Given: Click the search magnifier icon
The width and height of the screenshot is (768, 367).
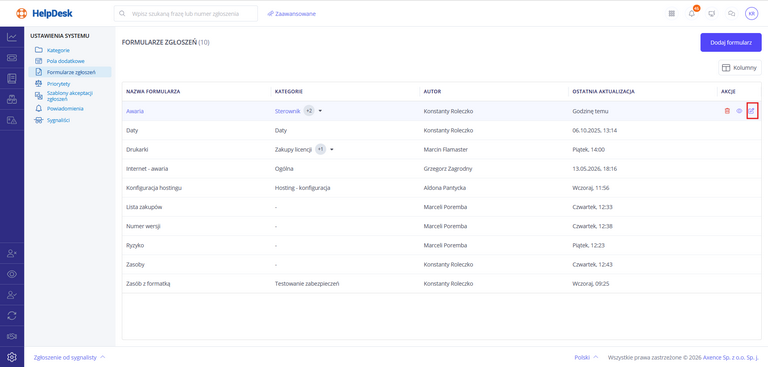Looking at the screenshot, I should [122, 14].
